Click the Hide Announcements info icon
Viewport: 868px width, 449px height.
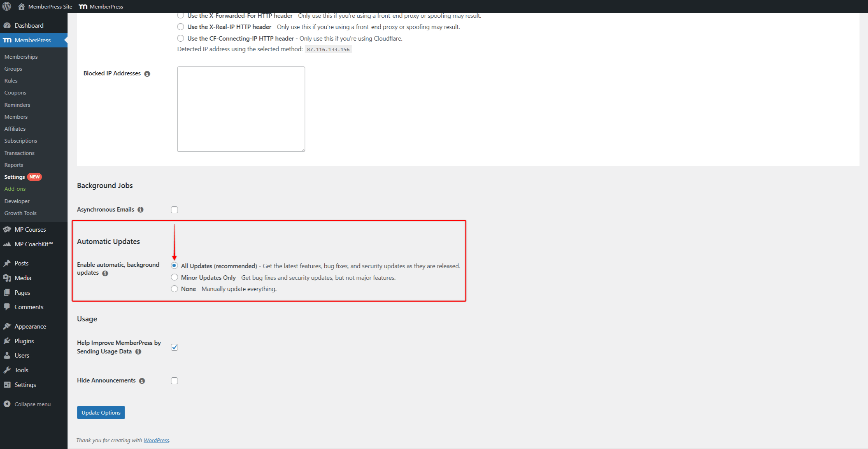click(x=142, y=381)
